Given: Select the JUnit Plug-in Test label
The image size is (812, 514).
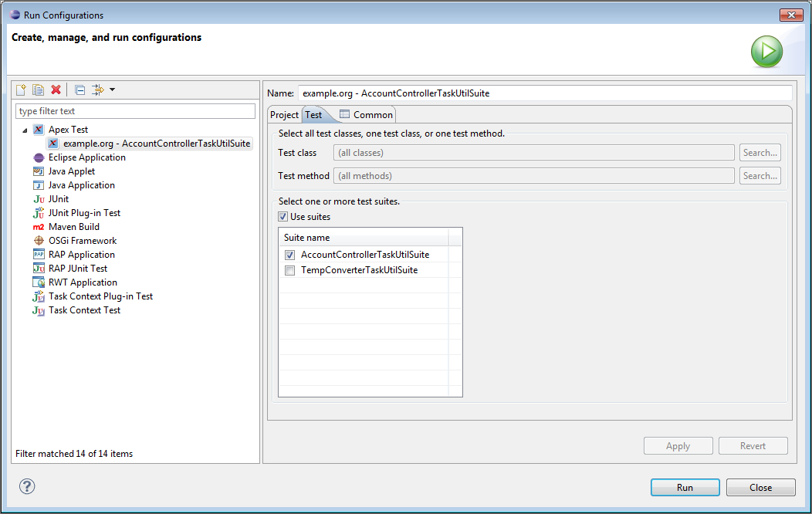Looking at the screenshot, I should [x=84, y=213].
